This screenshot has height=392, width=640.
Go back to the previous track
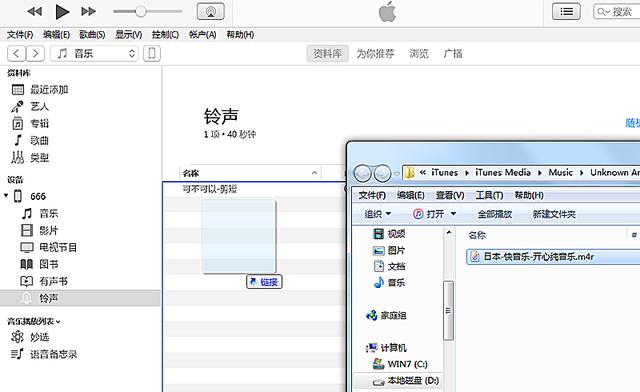(x=35, y=12)
